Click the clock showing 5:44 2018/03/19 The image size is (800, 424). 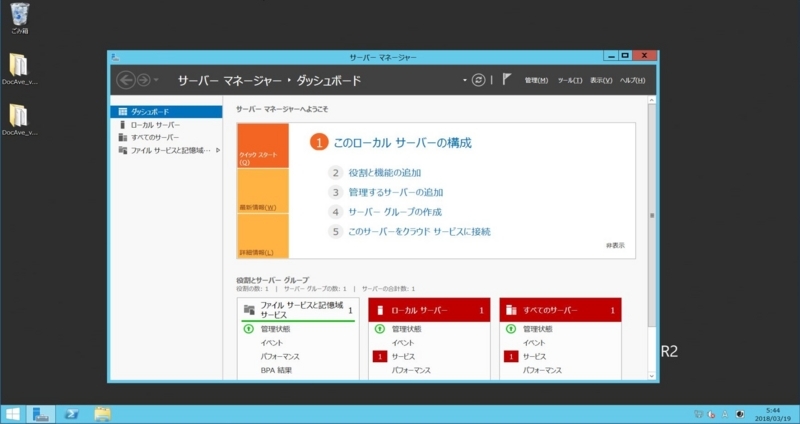point(773,414)
